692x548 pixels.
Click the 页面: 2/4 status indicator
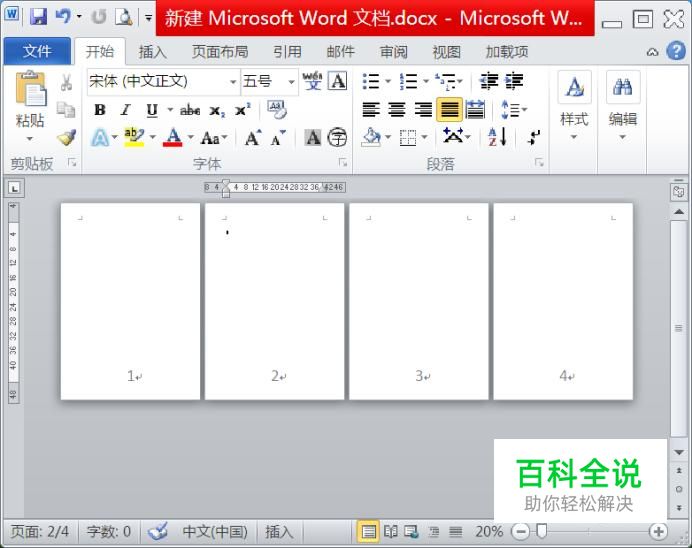(40, 531)
